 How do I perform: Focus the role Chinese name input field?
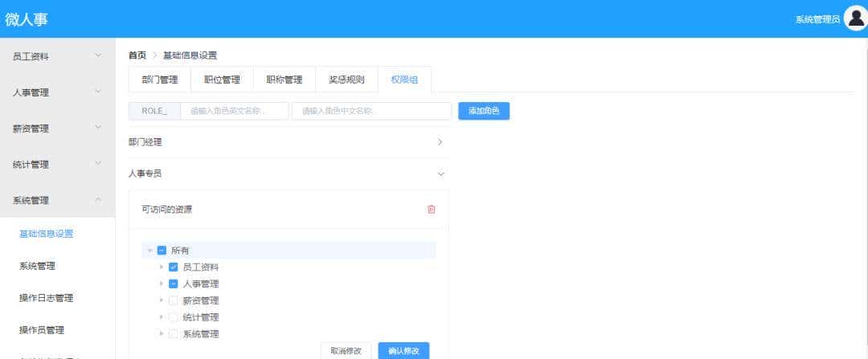371,111
